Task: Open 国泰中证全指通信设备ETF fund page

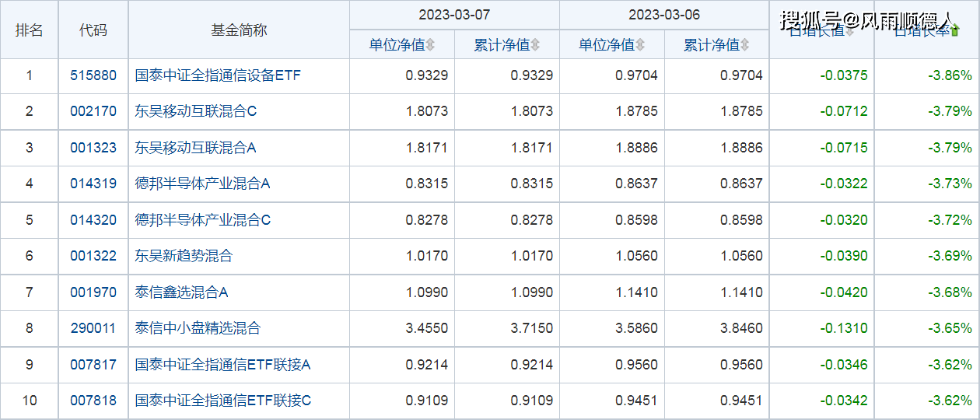Action: [218, 75]
